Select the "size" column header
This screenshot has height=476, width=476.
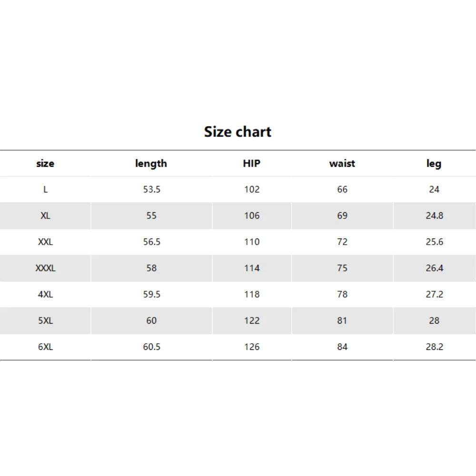45,163
